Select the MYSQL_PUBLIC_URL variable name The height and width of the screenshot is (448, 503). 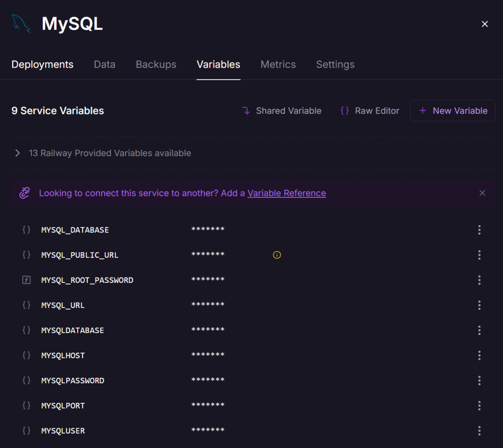pyautogui.click(x=80, y=255)
